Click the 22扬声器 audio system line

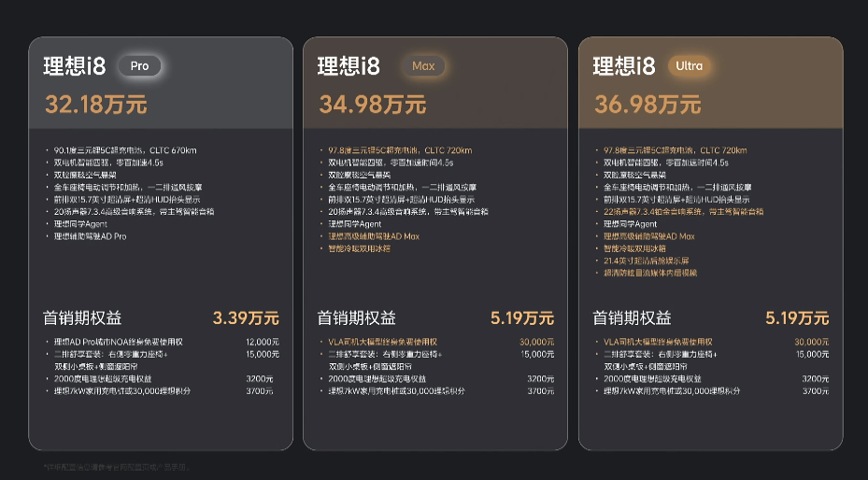684,211
